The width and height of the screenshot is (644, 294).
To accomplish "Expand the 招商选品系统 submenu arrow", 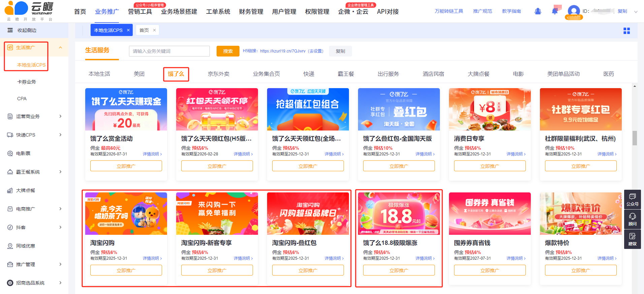I will (x=61, y=283).
